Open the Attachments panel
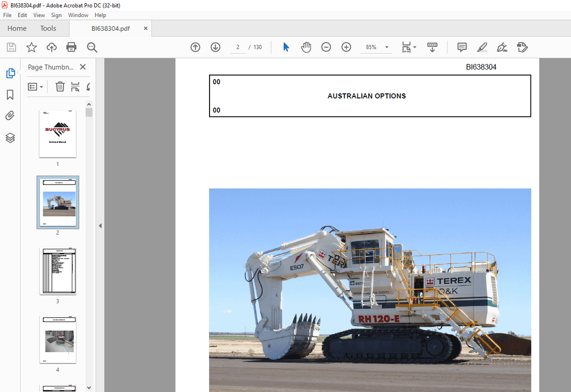The image size is (571, 392). [10, 115]
